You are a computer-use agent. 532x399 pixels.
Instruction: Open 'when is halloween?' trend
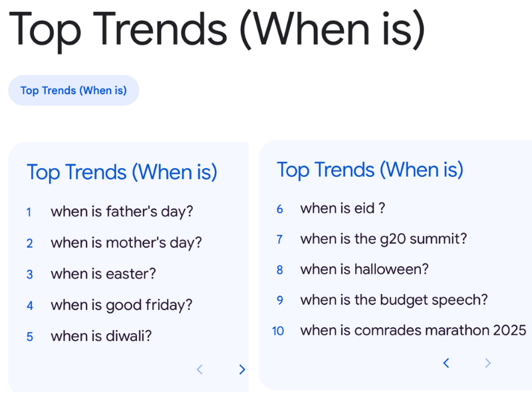click(x=365, y=269)
